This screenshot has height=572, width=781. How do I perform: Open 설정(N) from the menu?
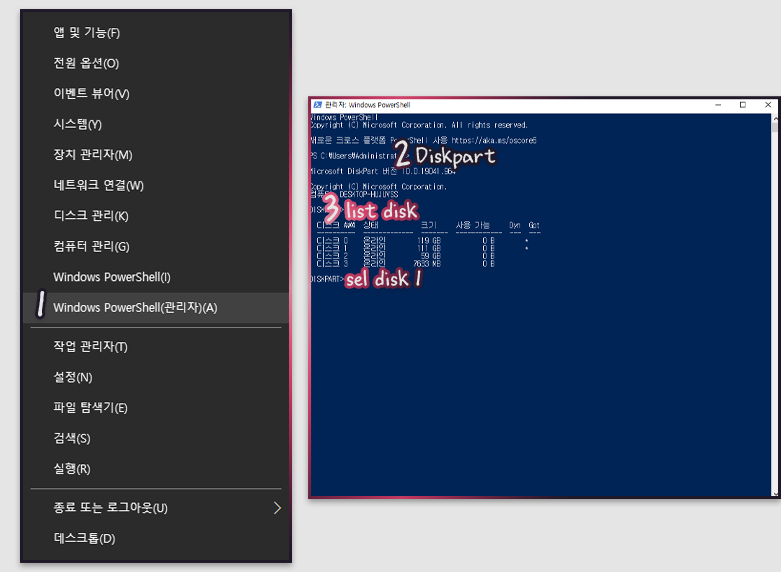(156, 377)
